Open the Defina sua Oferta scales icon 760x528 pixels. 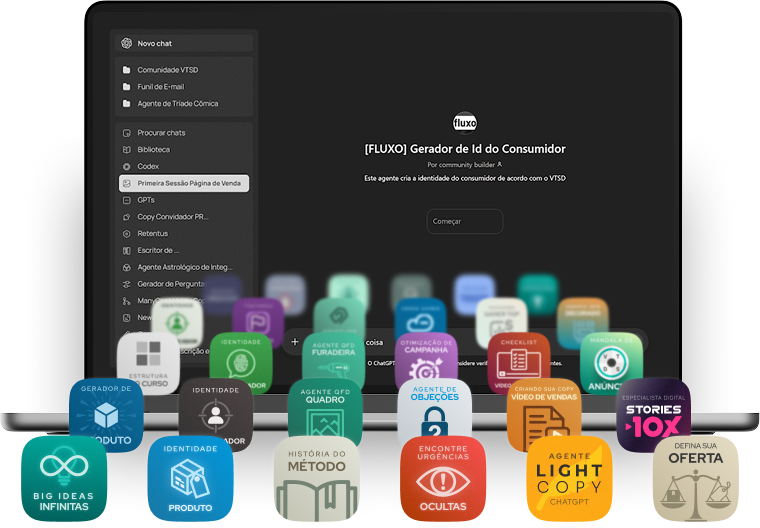696,476
